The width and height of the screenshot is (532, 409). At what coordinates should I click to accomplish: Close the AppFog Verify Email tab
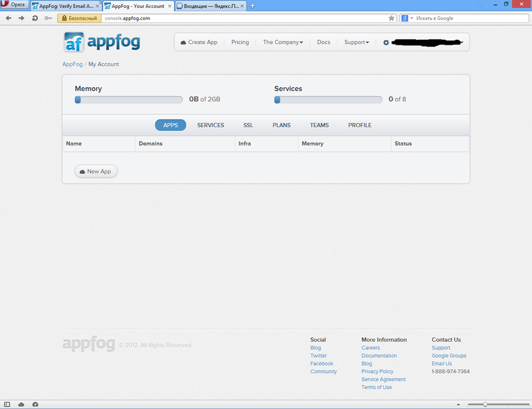click(x=97, y=6)
